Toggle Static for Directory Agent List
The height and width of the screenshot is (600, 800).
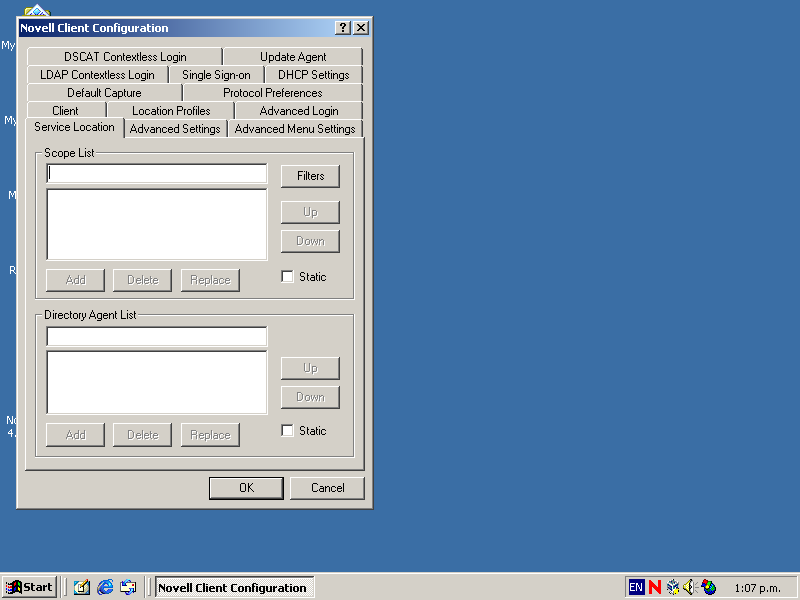pyautogui.click(x=288, y=431)
